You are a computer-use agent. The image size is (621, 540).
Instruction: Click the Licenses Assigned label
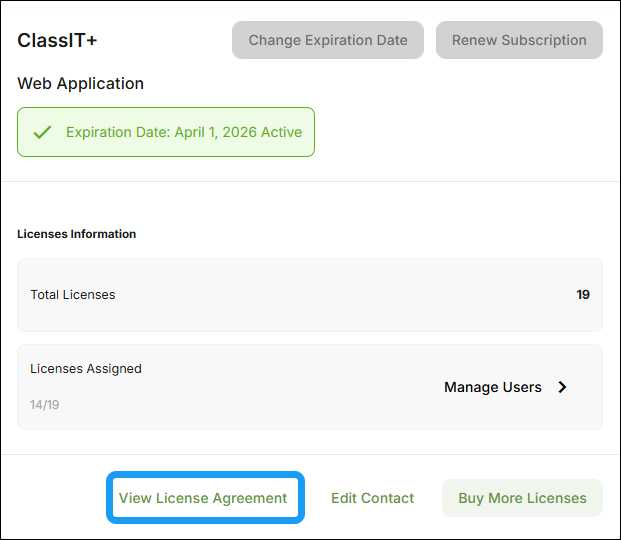[x=86, y=369]
